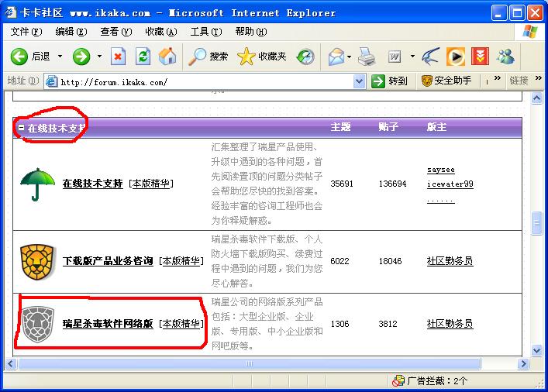This screenshot has width=548, height=392.
Task: Expand the Word edit button dropdown arrow
Action: [412, 57]
